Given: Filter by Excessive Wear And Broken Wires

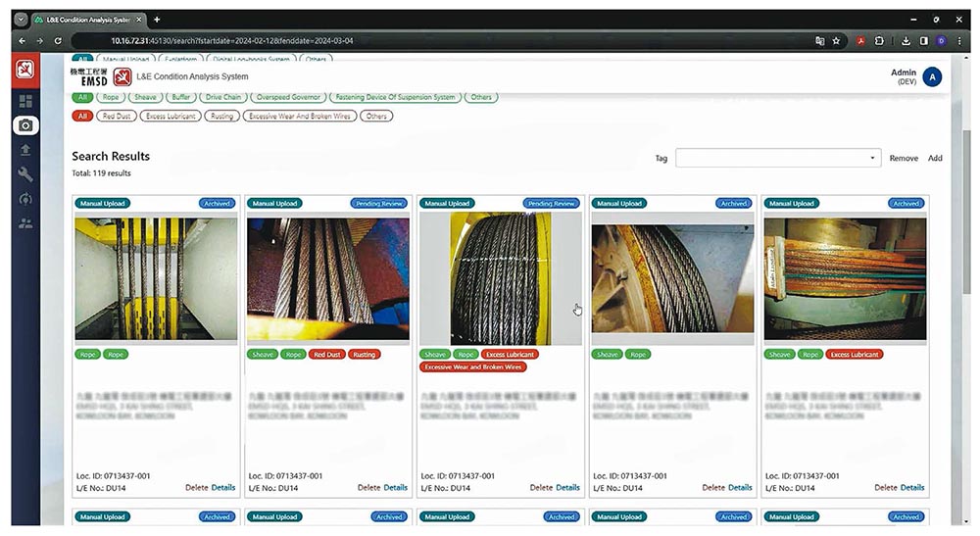Looking at the screenshot, I should click(x=299, y=117).
